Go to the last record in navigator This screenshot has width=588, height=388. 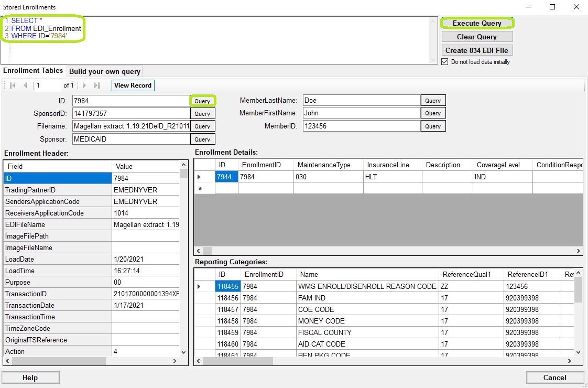tap(97, 85)
